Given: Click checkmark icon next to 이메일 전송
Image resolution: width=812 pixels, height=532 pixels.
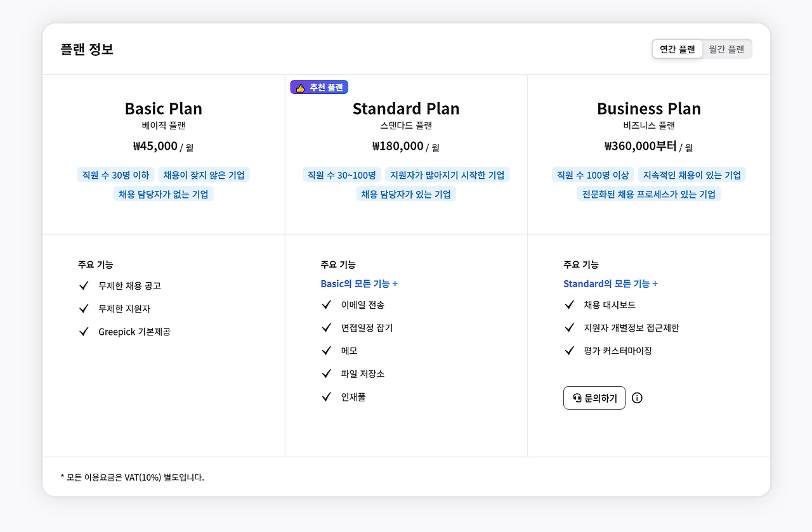Looking at the screenshot, I should (326, 305).
